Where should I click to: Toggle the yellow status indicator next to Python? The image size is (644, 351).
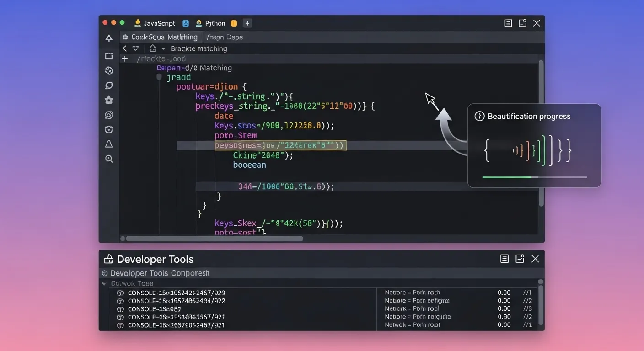(x=234, y=23)
